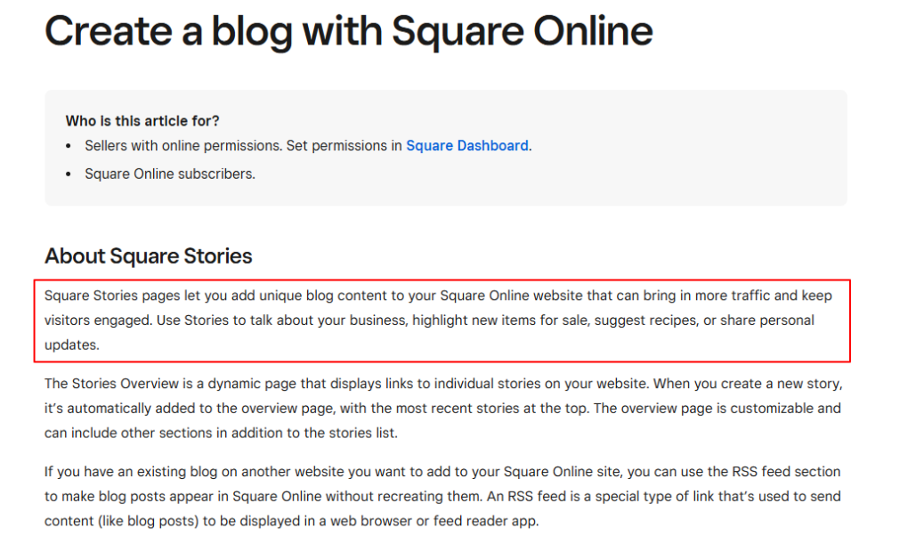Click the 'Who is this article for?' heading
The width and height of the screenshot is (924, 560).
[142, 121]
